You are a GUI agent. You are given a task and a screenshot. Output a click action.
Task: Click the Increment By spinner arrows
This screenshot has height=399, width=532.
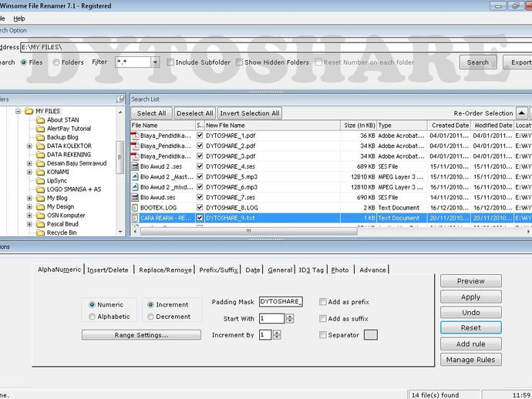point(277,335)
